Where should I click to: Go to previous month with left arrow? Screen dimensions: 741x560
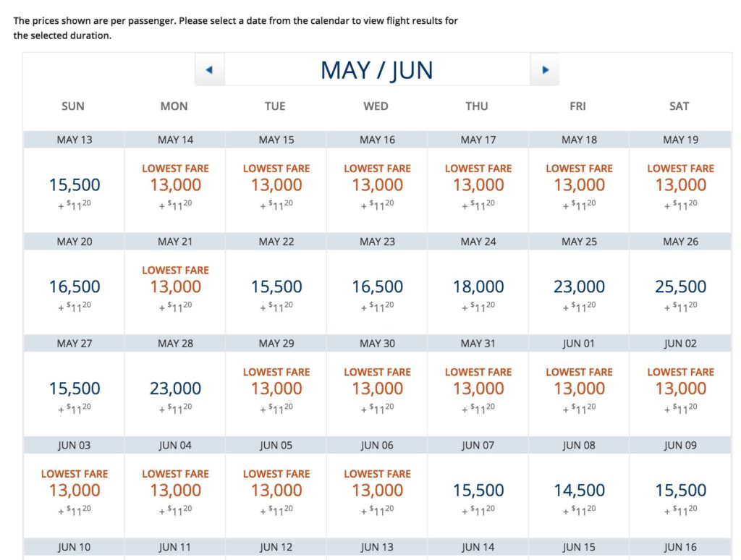(209, 70)
